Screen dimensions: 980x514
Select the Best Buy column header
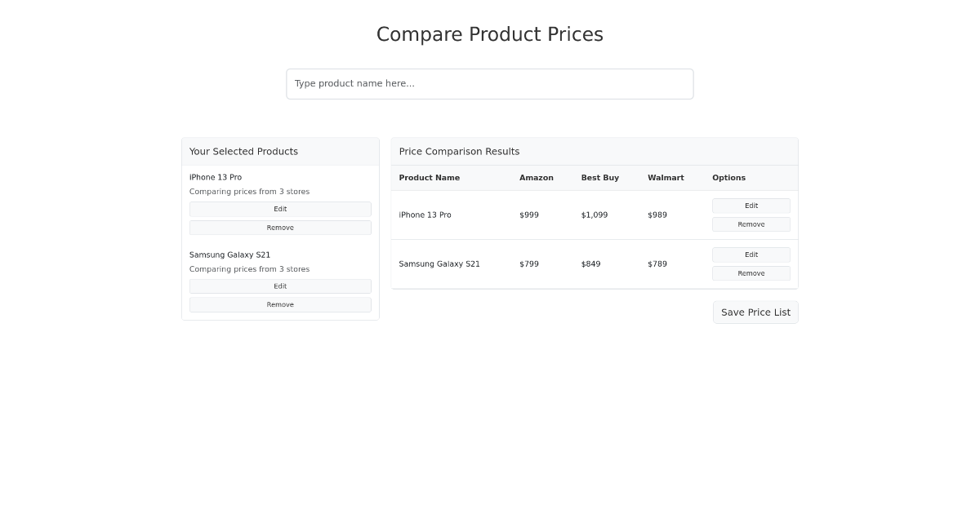coord(600,178)
